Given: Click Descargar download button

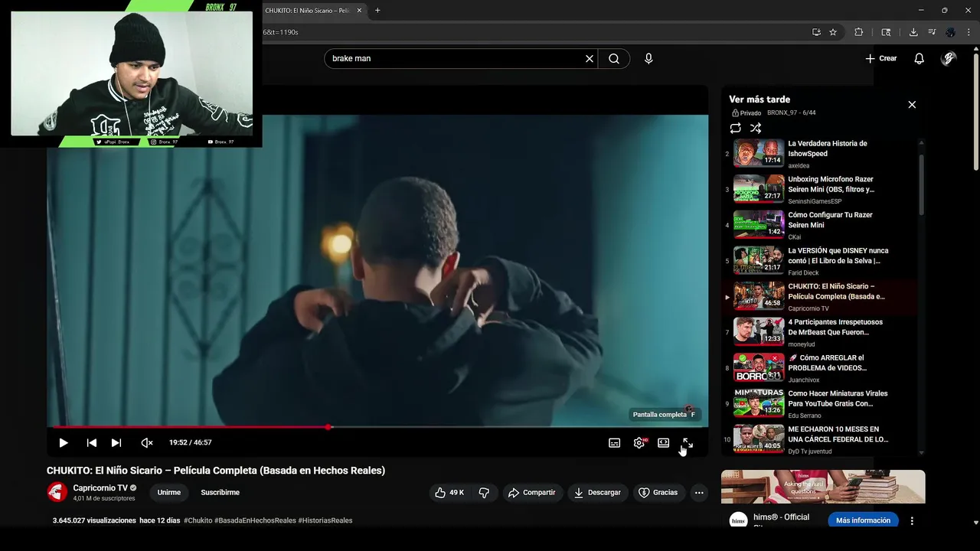Looking at the screenshot, I should [x=597, y=492].
